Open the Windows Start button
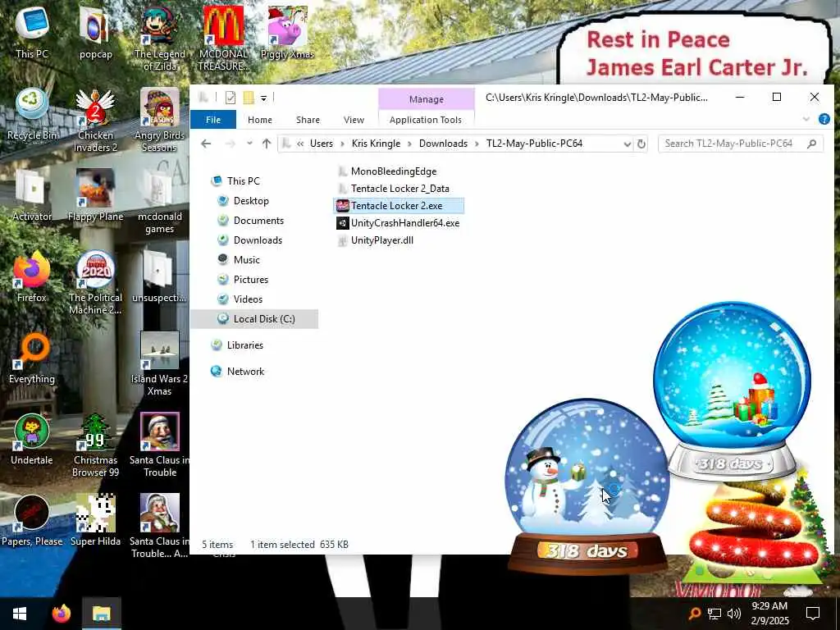Viewport: 840px width, 630px height. point(20,614)
